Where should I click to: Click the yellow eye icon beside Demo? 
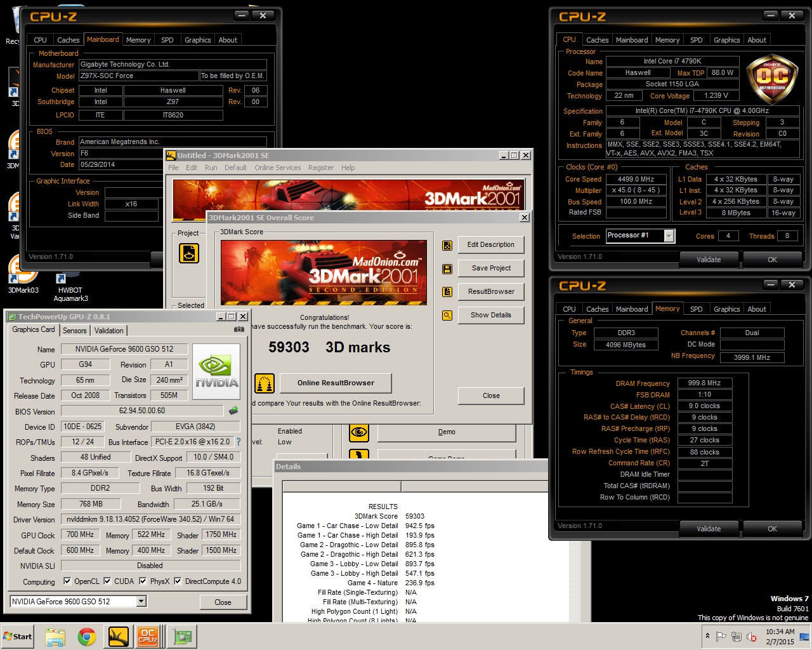pos(359,432)
